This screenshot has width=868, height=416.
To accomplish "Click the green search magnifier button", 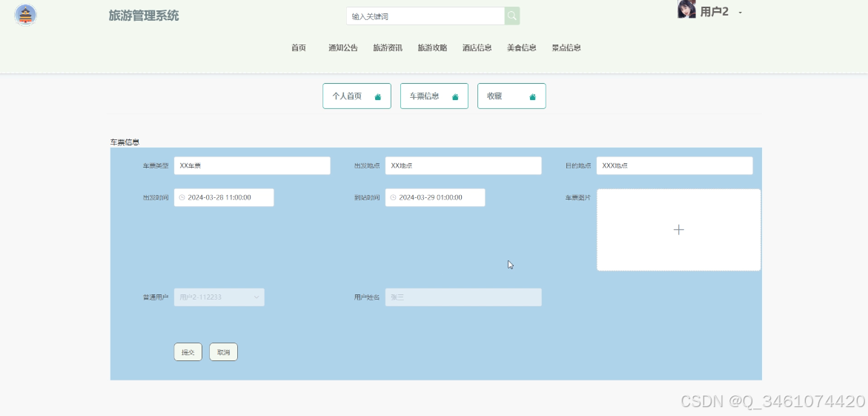I will coord(512,16).
